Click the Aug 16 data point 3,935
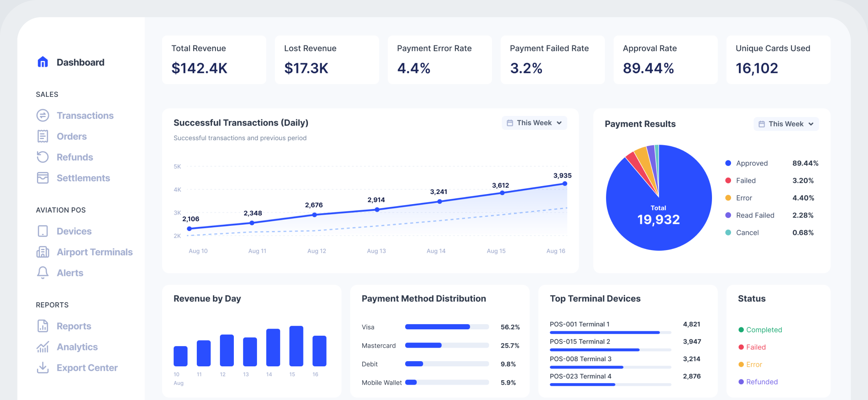868x400 pixels. (x=565, y=184)
